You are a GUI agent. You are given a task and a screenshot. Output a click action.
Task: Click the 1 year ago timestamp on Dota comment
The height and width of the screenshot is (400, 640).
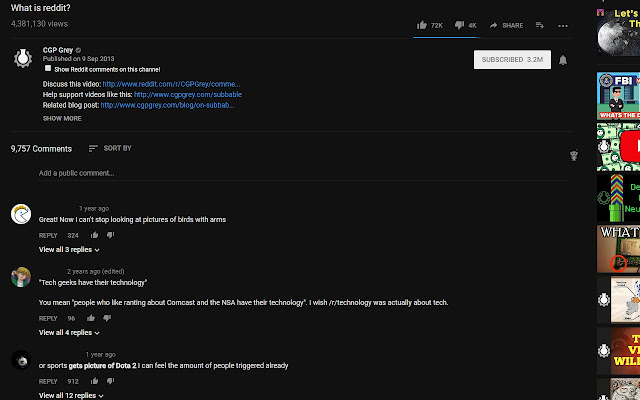(100, 355)
